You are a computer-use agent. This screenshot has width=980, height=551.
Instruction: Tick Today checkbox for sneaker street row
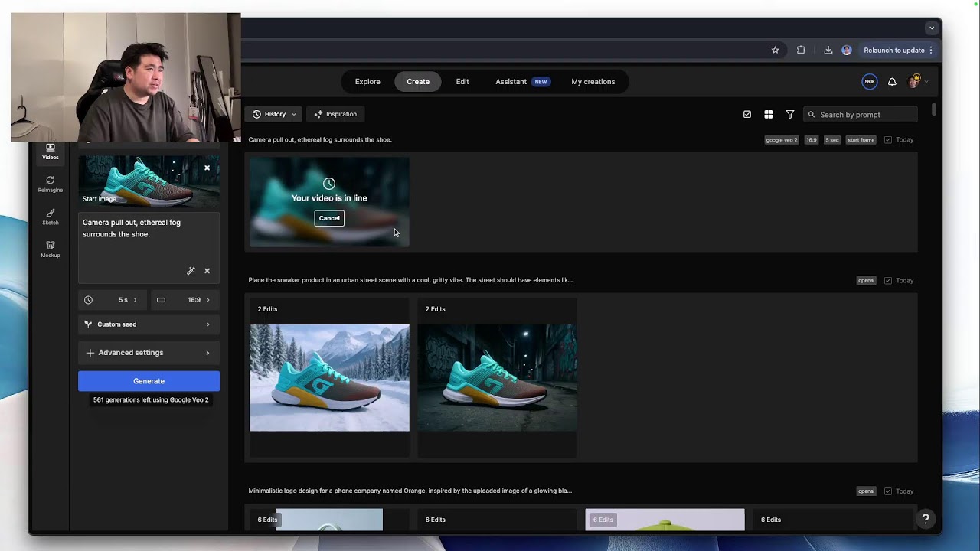[x=888, y=281]
